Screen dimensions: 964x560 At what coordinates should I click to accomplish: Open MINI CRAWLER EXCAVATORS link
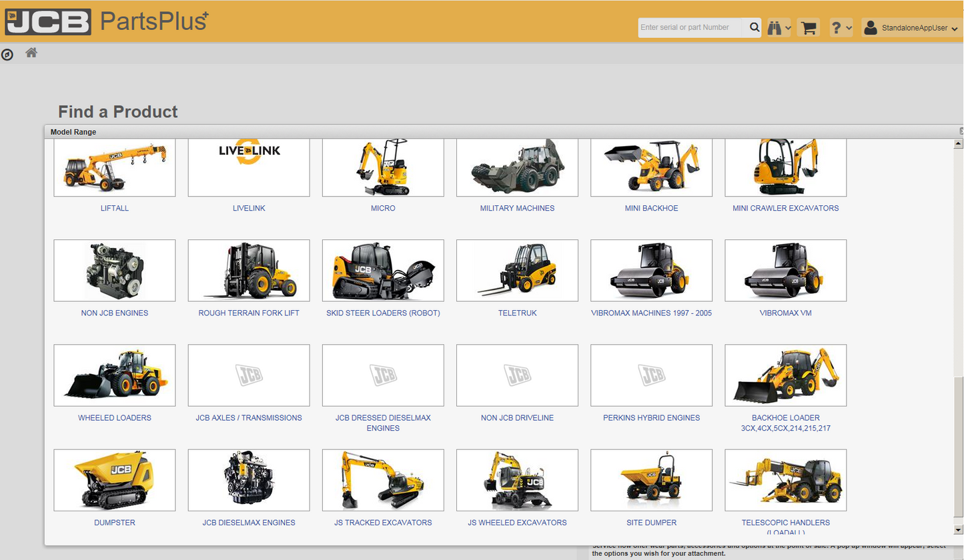coord(785,208)
